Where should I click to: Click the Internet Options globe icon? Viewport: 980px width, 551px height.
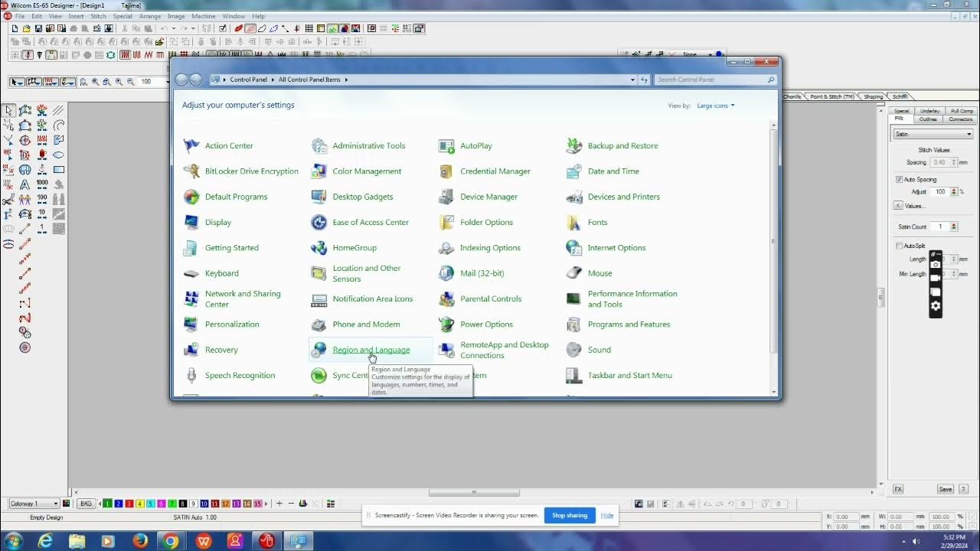[574, 248]
